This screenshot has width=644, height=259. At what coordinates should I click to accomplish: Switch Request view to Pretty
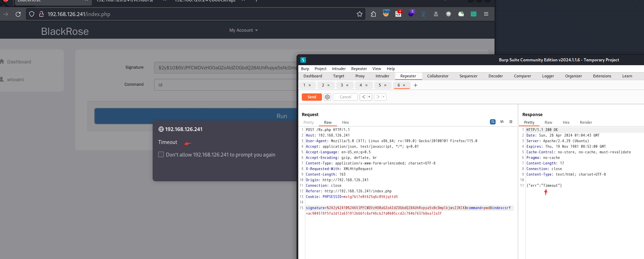click(x=308, y=122)
